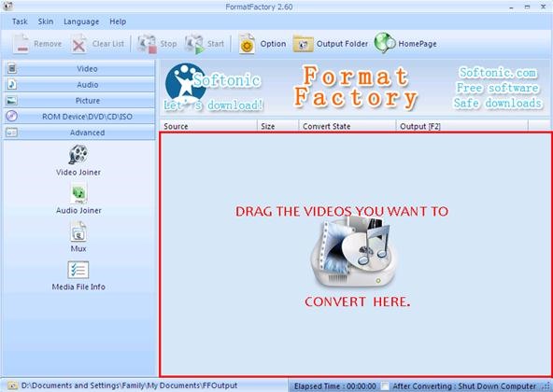
Task: Expand the ROM Device\DVD\CD\ISO section
Action: 79,117
